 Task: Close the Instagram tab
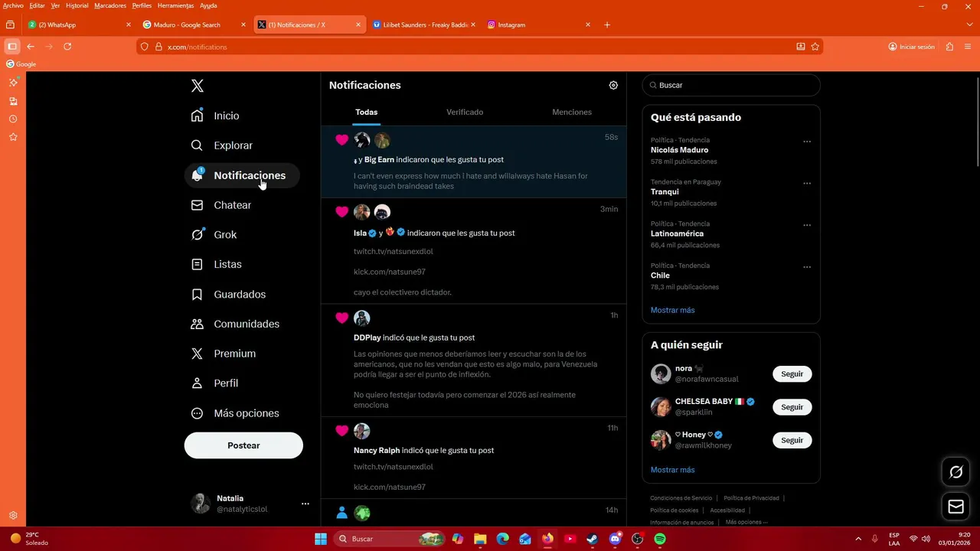coord(588,24)
